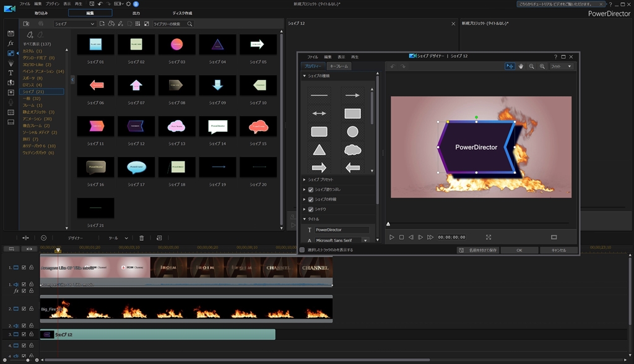Expand the Shadow section arrow
Image resolution: width=634 pixels, height=364 pixels.
(x=305, y=209)
